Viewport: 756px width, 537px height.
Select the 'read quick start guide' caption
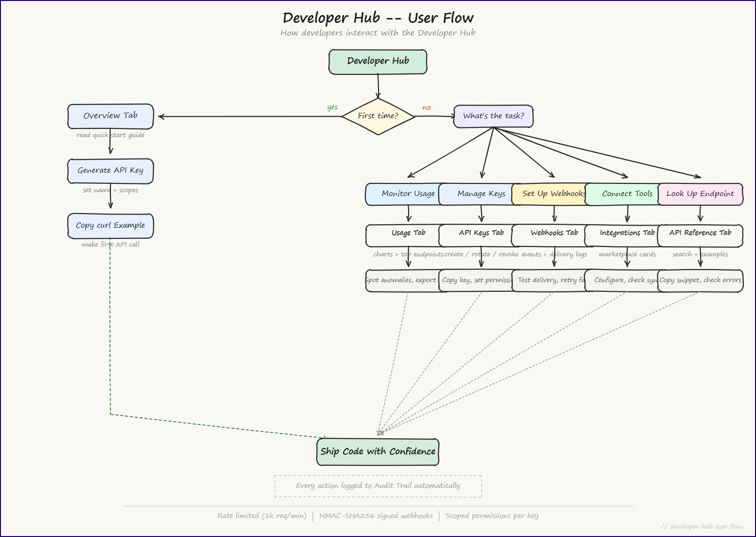tap(110, 135)
